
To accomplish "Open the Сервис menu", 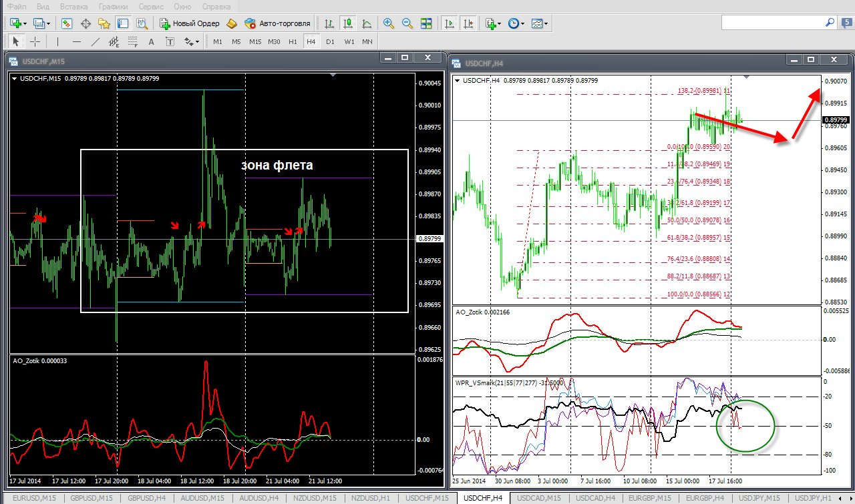I will click(x=152, y=6).
